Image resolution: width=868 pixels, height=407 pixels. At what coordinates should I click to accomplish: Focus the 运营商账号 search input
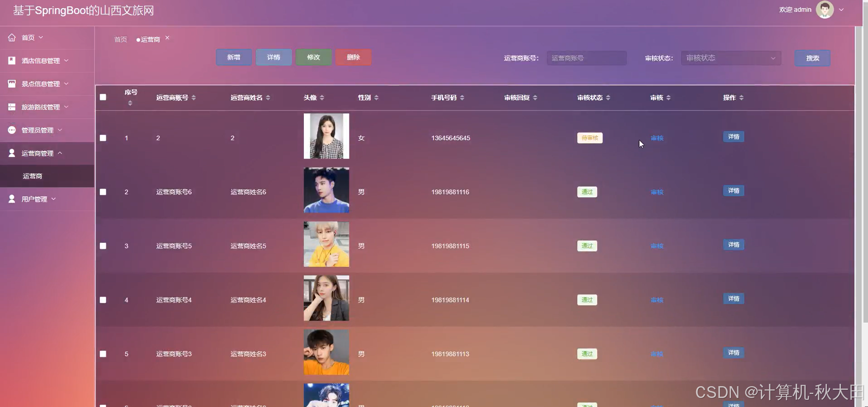(x=586, y=58)
